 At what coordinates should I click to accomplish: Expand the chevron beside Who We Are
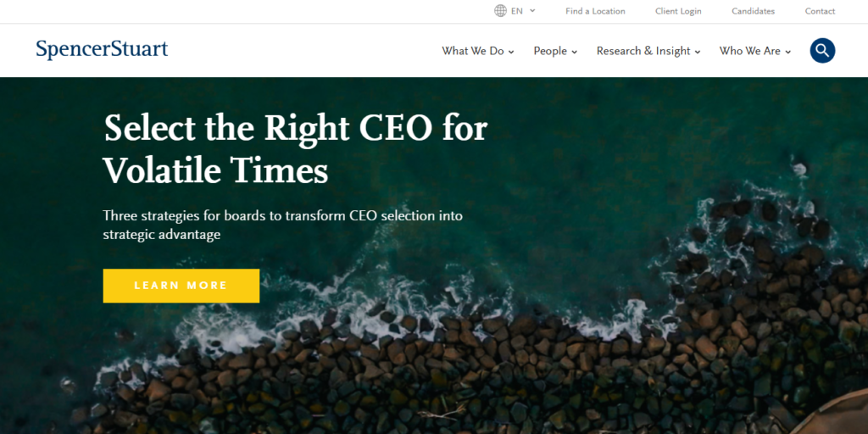pyautogui.click(x=787, y=52)
